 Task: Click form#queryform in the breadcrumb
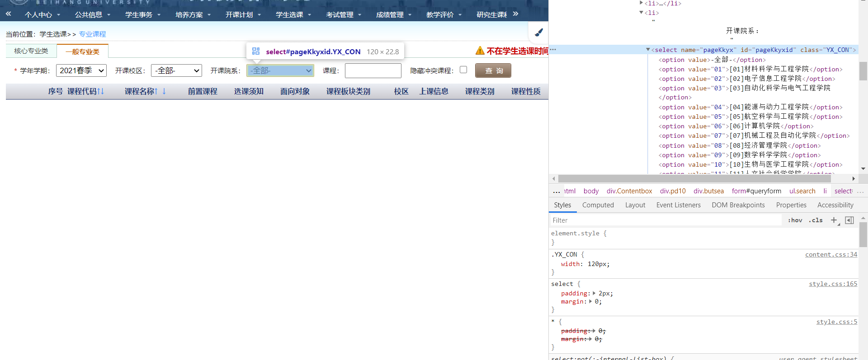756,191
